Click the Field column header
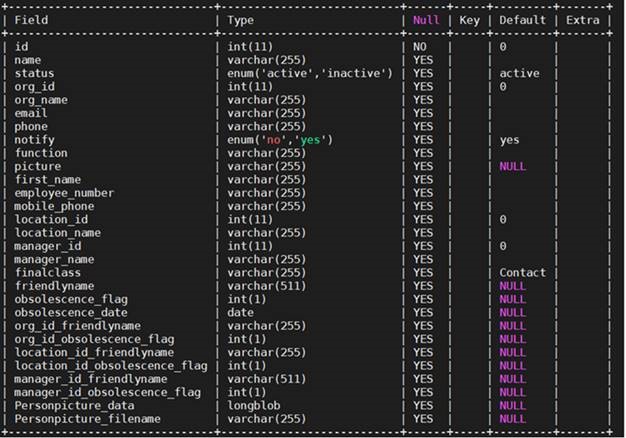The height and width of the screenshot is (438, 626). [x=32, y=20]
